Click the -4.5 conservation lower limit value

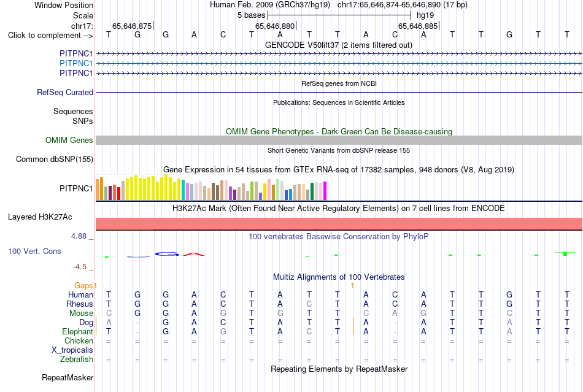pyautogui.click(x=80, y=267)
